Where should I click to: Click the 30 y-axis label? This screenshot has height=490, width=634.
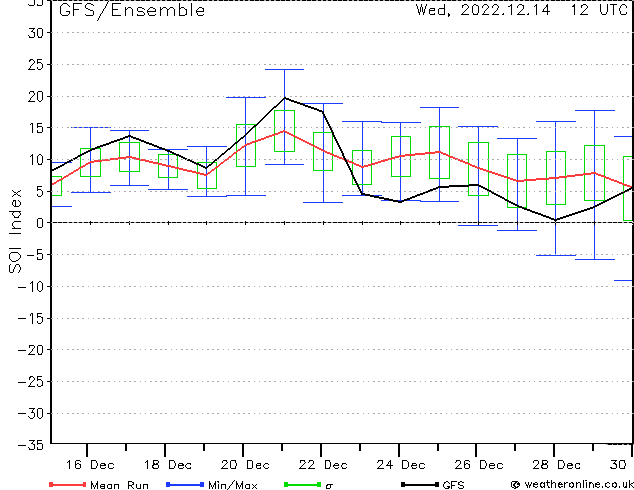click(35, 33)
